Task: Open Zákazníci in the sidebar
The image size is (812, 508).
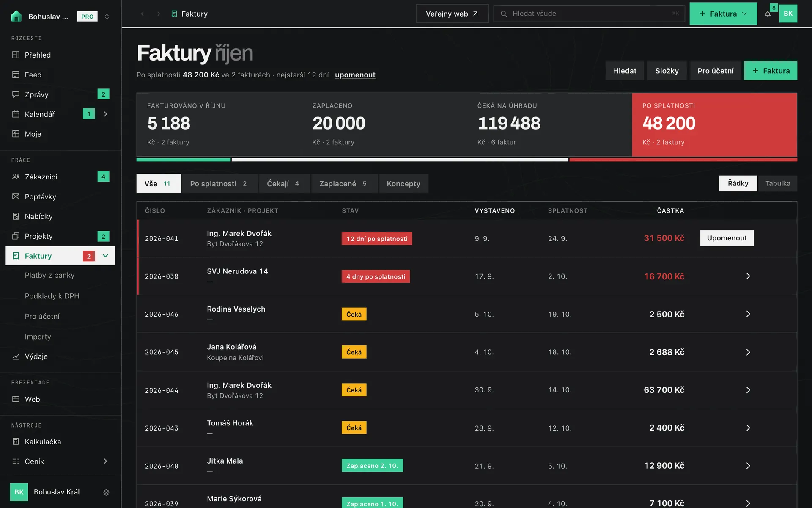Action: (x=60, y=177)
